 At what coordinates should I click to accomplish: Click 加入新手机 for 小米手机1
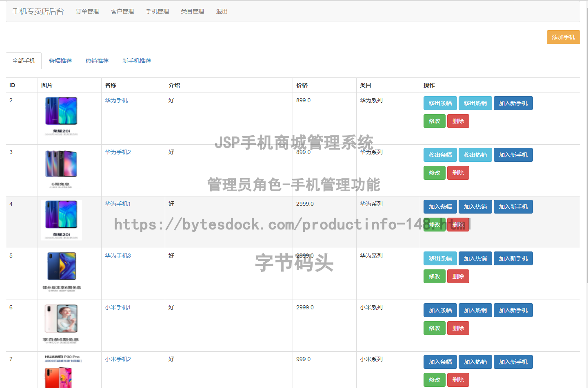(513, 310)
